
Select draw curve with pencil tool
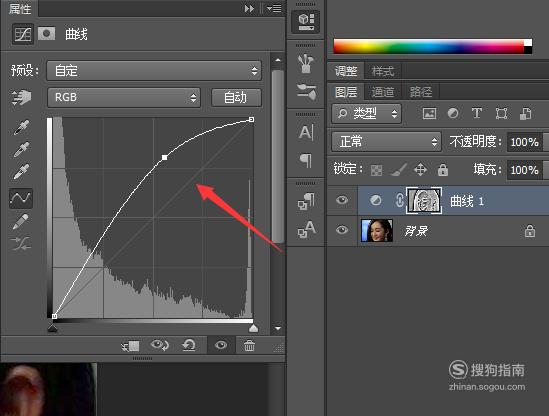click(21, 222)
